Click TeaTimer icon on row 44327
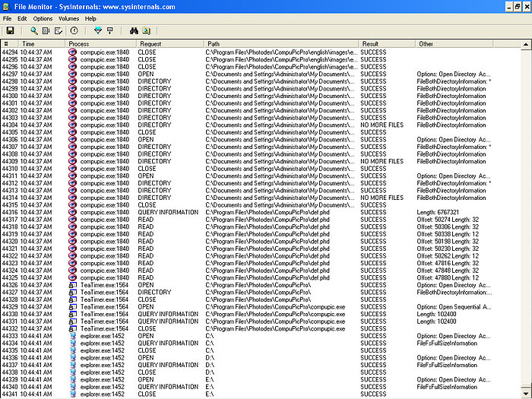This screenshot has width=532, height=399. pyautogui.click(x=73, y=292)
